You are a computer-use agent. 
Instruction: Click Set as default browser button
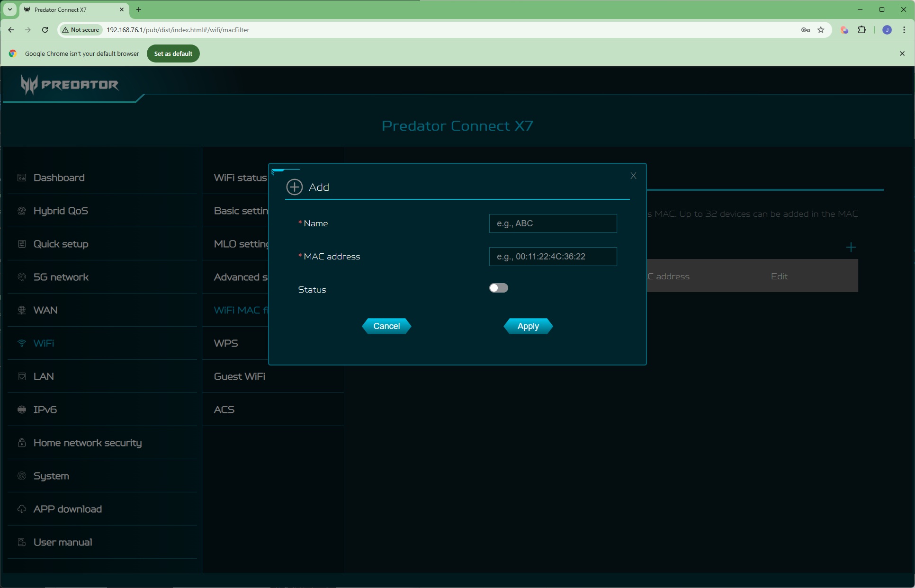point(173,53)
